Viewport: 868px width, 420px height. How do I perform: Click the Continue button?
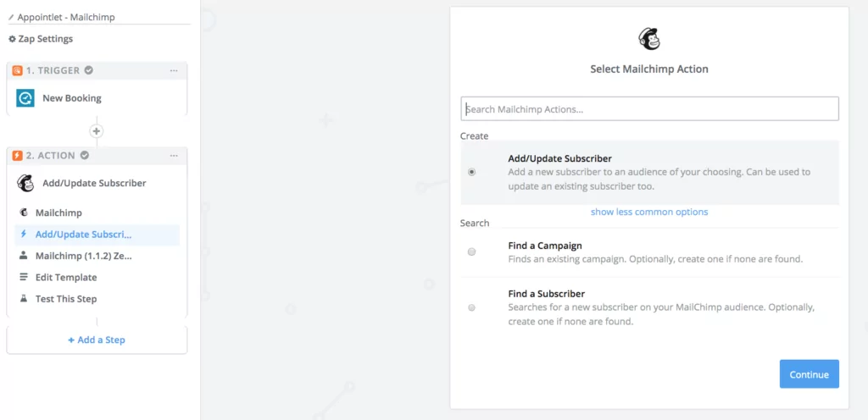coord(809,374)
